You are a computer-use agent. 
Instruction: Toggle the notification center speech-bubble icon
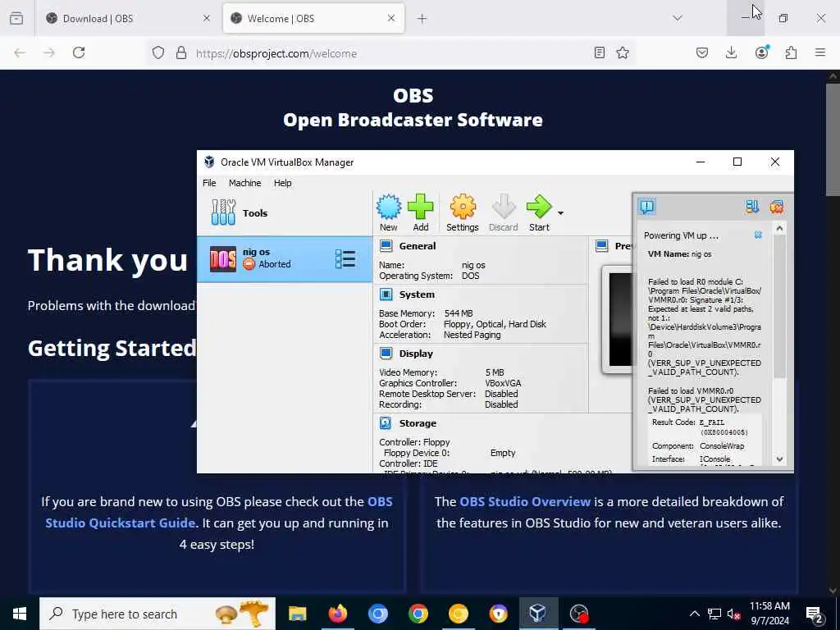(x=646, y=206)
